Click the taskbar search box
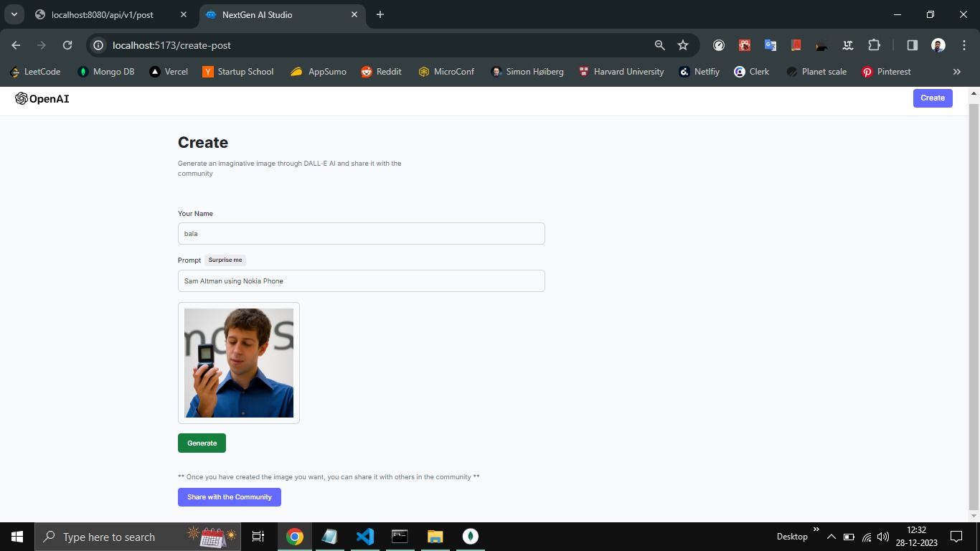The width and height of the screenshot is (980, 551). pos(138,537)
